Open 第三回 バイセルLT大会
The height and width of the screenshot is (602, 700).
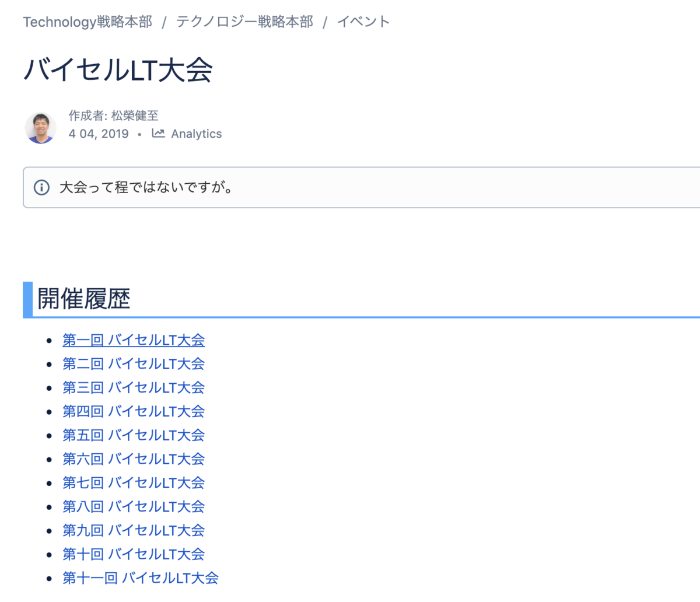coord(134,387)
